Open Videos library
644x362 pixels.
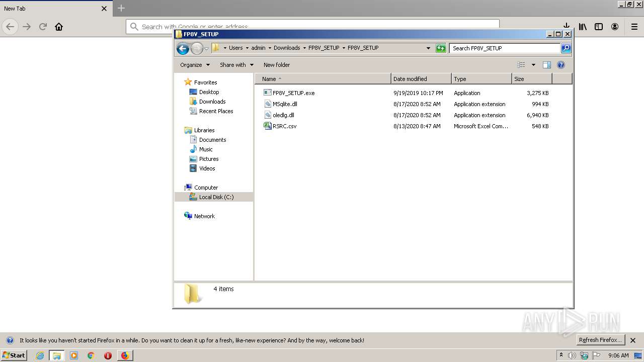click(207, 168)
